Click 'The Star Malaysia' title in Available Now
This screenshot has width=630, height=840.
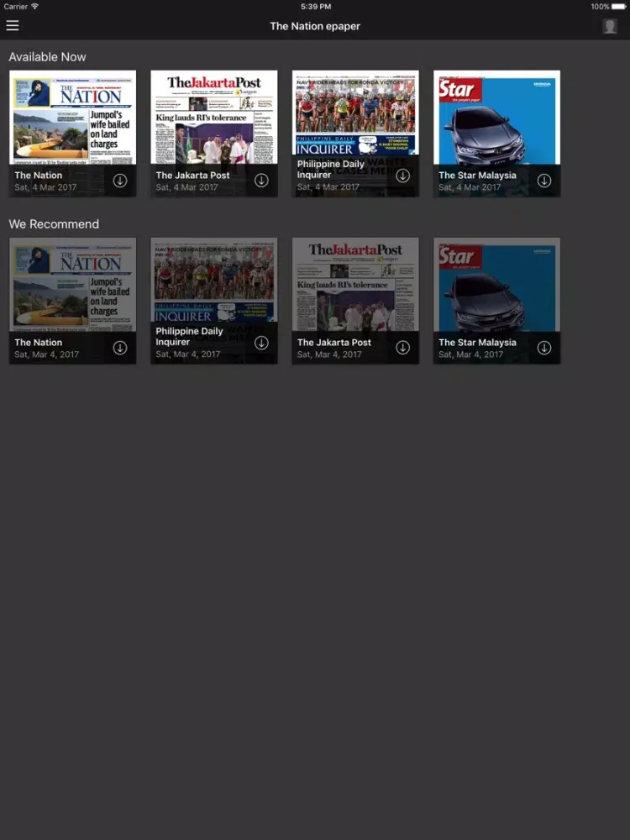pos(477,176)
